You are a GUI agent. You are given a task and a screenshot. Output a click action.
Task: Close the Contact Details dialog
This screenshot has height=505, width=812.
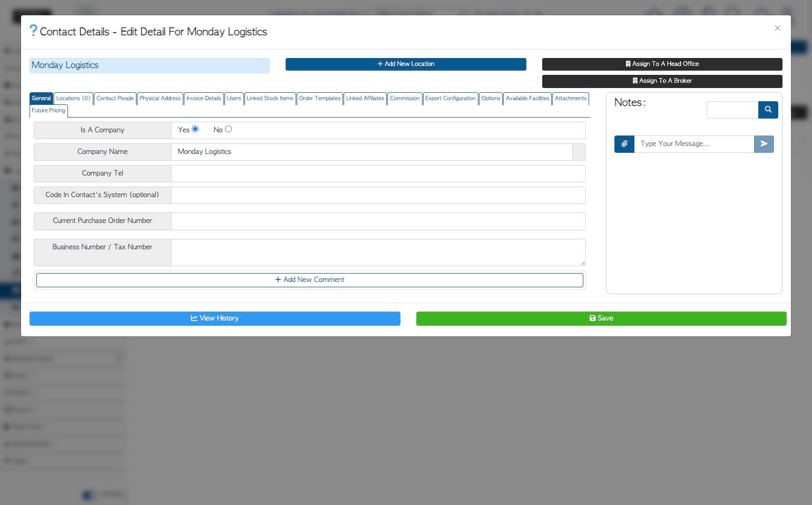click(x=777, y=28)
